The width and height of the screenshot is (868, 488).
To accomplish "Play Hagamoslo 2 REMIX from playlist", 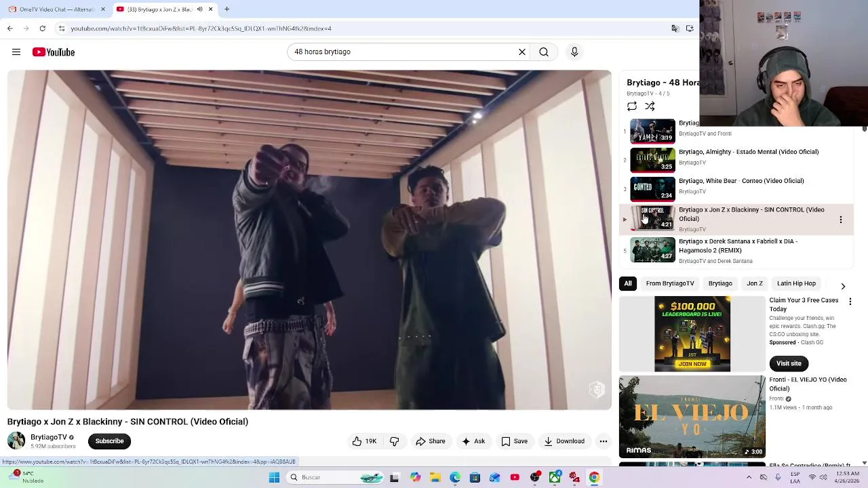I will point(736,251).
